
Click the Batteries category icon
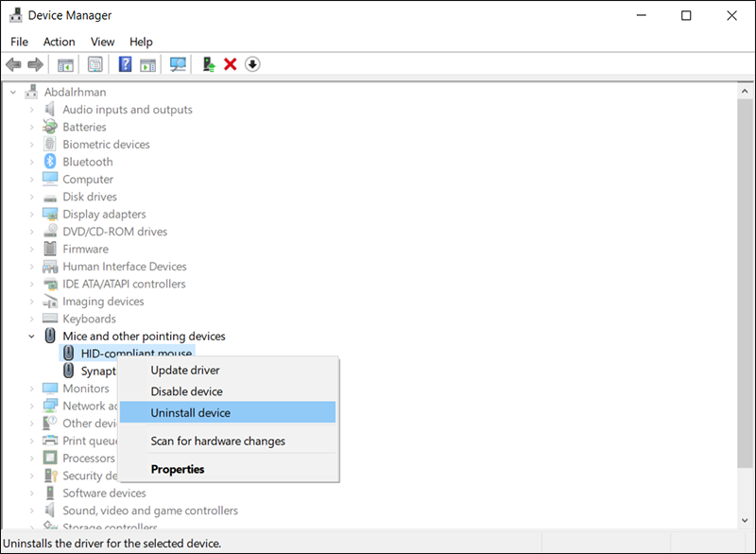pos(50,127)
